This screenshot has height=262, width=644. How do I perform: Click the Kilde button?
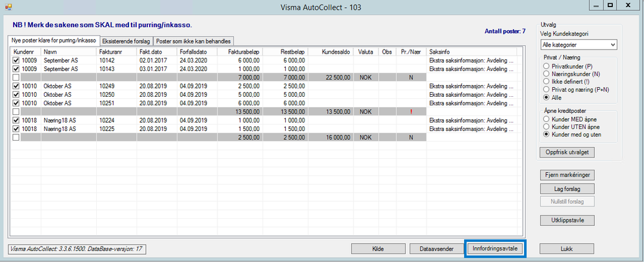[378, 248]
